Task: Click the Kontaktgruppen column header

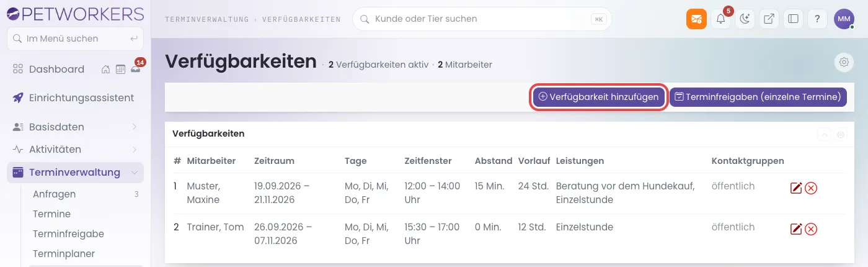Action: point(748,161)
